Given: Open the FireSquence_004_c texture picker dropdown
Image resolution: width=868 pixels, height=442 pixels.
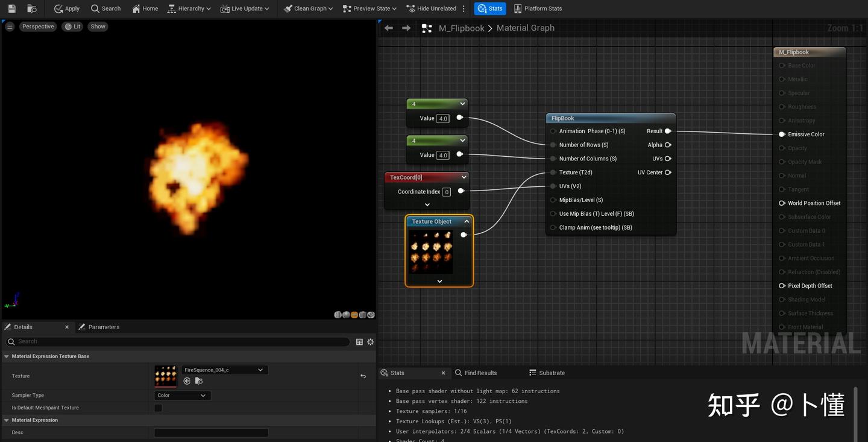Looking at the screenshot, I should pos(259,370).
